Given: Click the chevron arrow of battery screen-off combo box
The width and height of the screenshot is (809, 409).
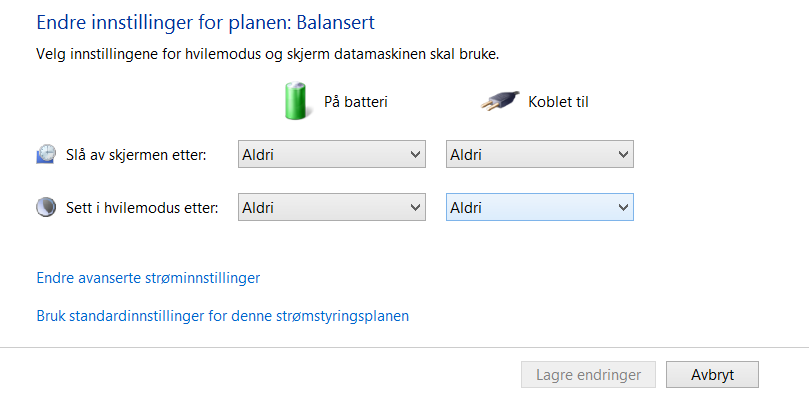Looking at the screenshot, I should [x=415, y=154].
